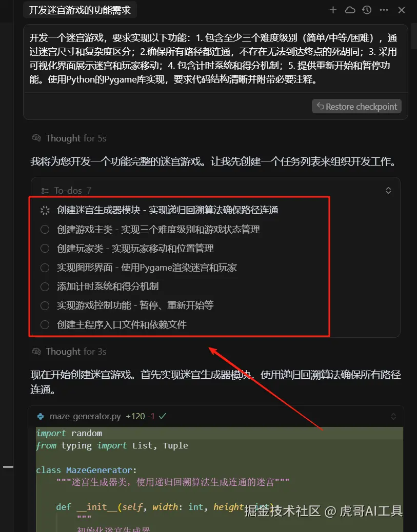This screenshot has height=532, width=417.
Task: Click the plus icon for new chat
Action: point(333,10)
